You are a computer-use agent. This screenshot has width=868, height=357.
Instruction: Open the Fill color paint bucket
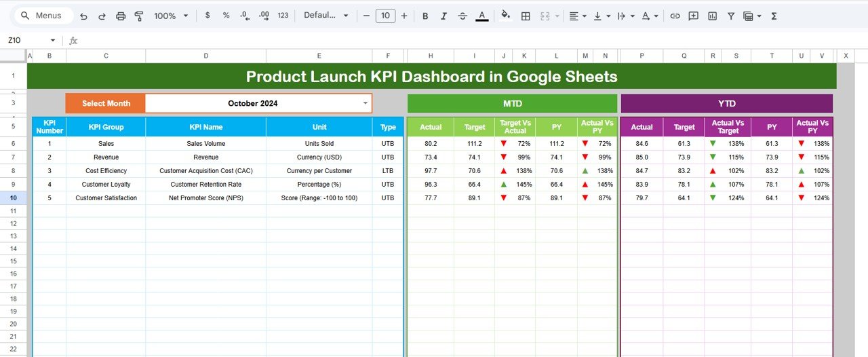pos(505,16)
